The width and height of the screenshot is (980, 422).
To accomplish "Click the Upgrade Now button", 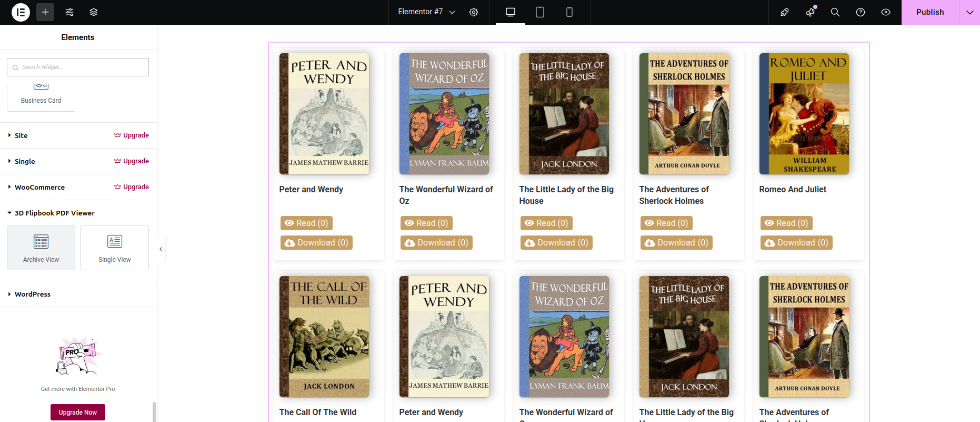I will (78, 412).
